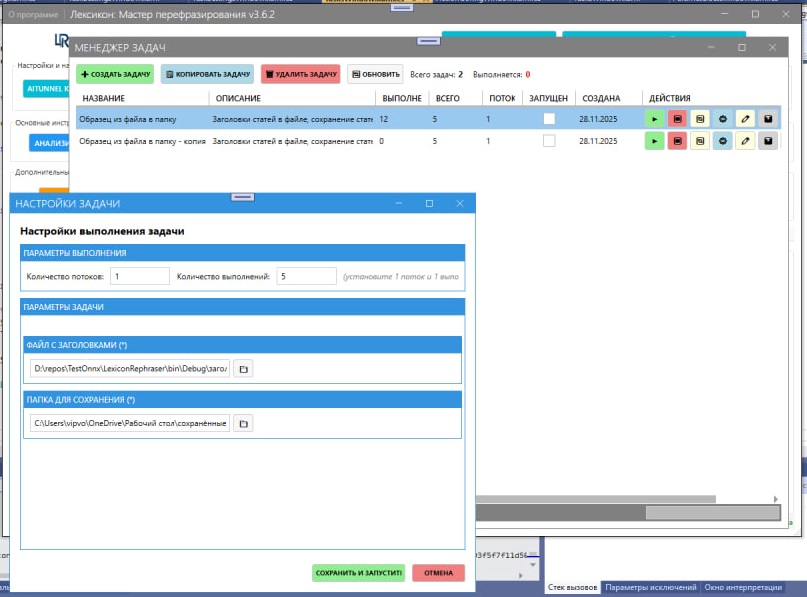Toggle 'Запущен' checkbox for the first task
807x597 pixels.
(x=548, y=119)
